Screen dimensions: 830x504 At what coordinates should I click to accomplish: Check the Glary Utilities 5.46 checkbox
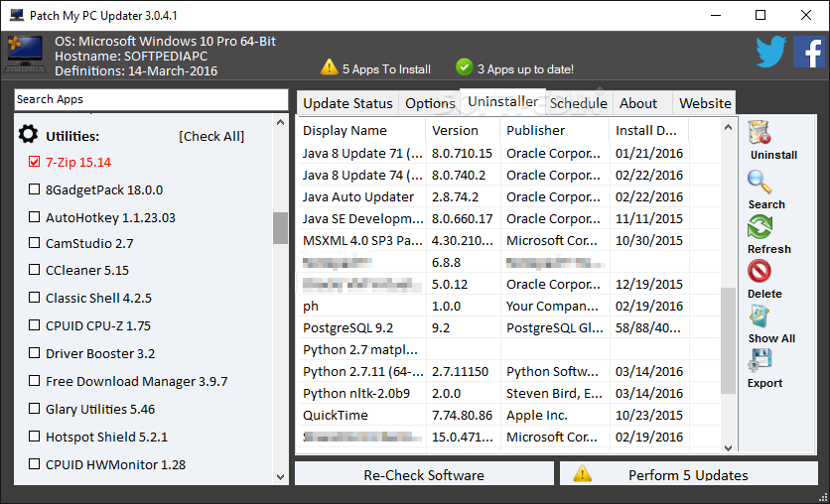[34, 409]
